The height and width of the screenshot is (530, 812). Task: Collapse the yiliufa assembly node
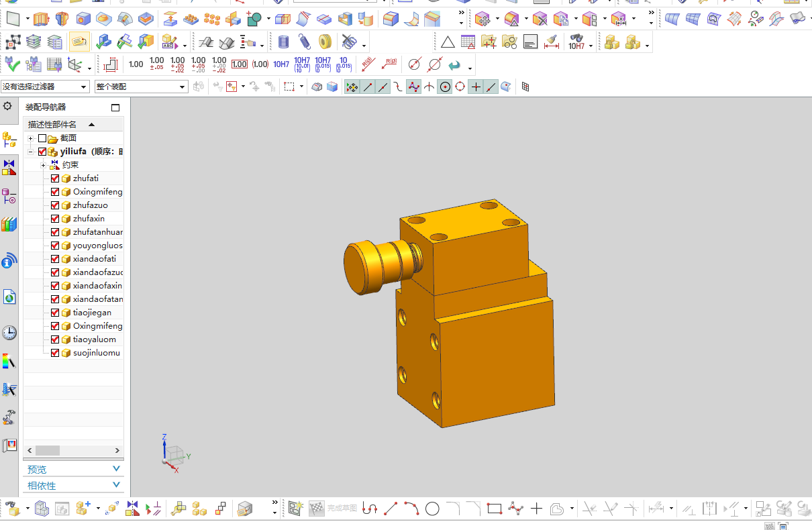tap(31, 152)
